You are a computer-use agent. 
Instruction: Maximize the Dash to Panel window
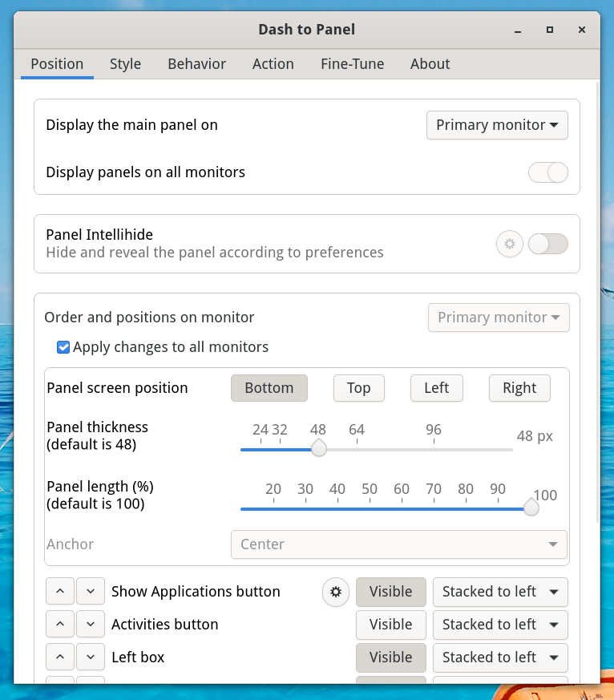550,30
